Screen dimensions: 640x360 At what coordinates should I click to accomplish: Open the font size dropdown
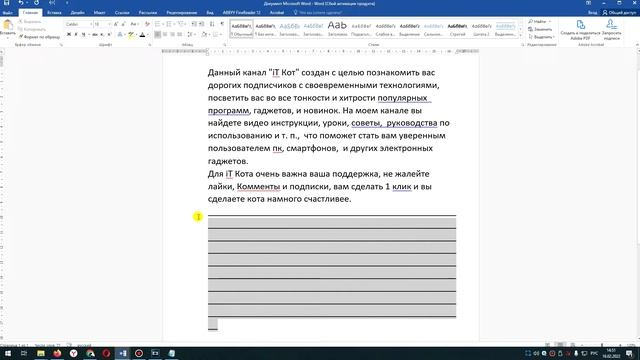click(109, 24)
